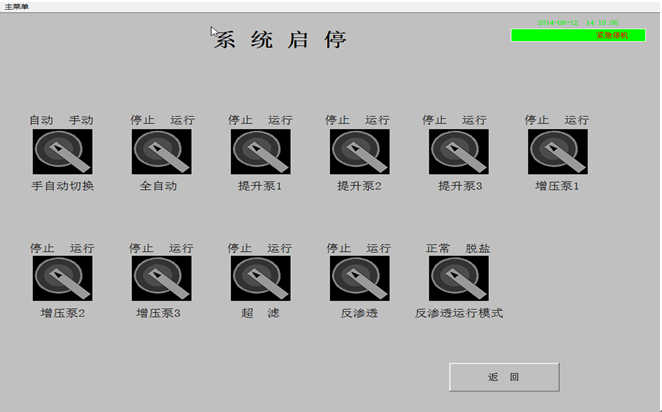This screenshot has height=412, width=662.
Task: Click the 提升泵1 switch icon
Action: click(261, 152)
